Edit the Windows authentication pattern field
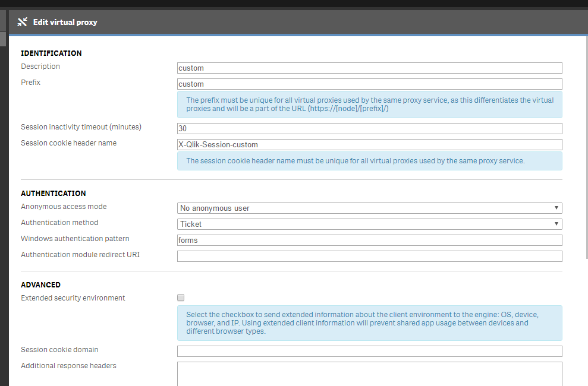Viewport: 588px width, 386px height. (x=369, y=240)
